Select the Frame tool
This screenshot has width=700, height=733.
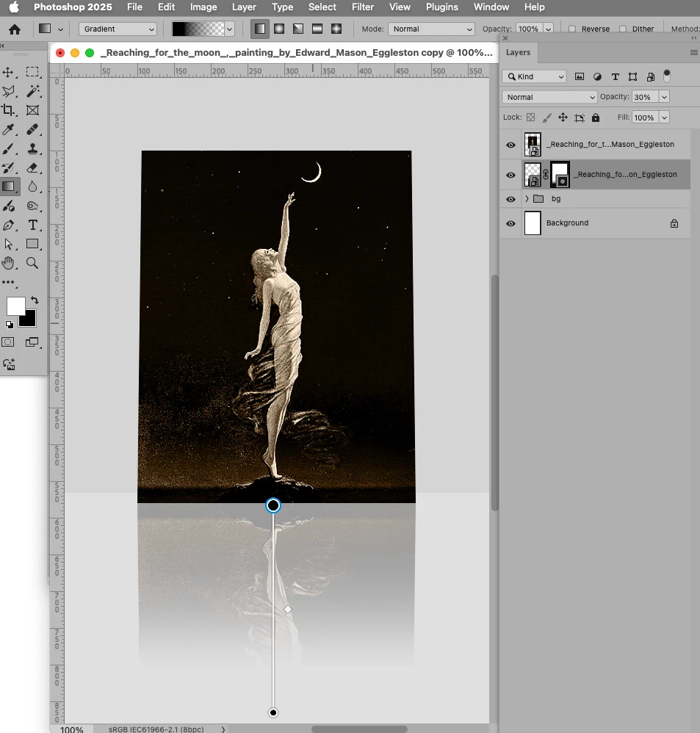32,110
